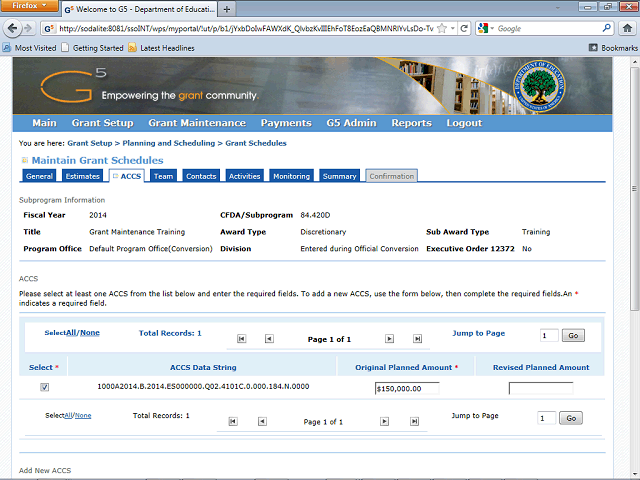This screenshot has width=640, height=480.
Task: Open the Payments menu
Action: point(286,123)
